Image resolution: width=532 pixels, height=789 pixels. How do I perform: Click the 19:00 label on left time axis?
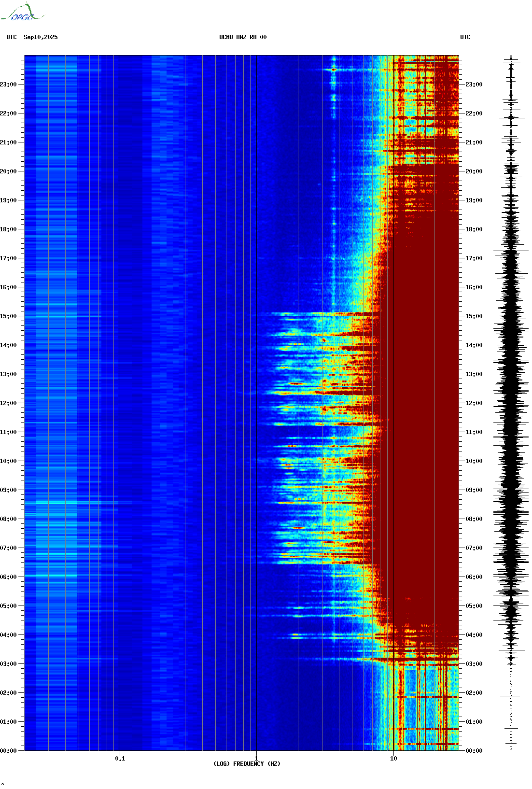[x=8, y=200]
